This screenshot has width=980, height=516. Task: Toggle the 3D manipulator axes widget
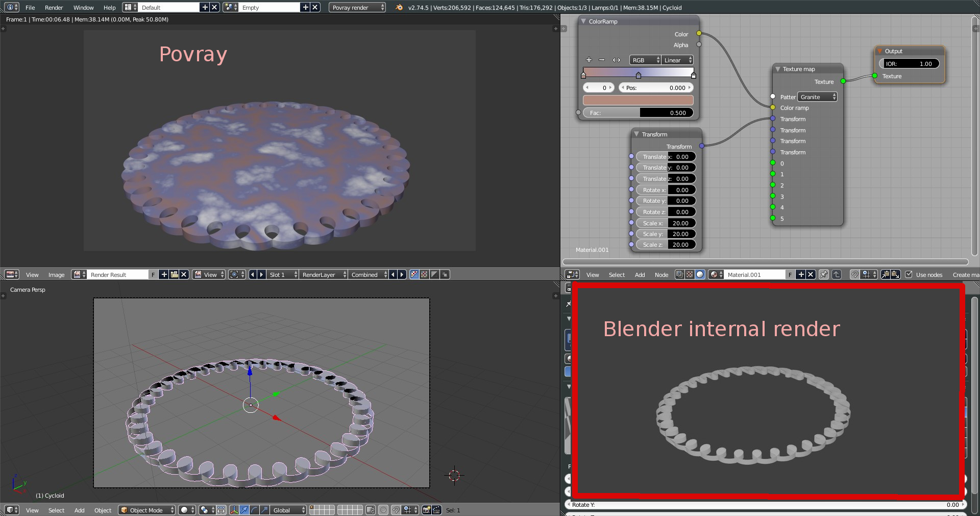pyautogui.click(x=234, y=510)
